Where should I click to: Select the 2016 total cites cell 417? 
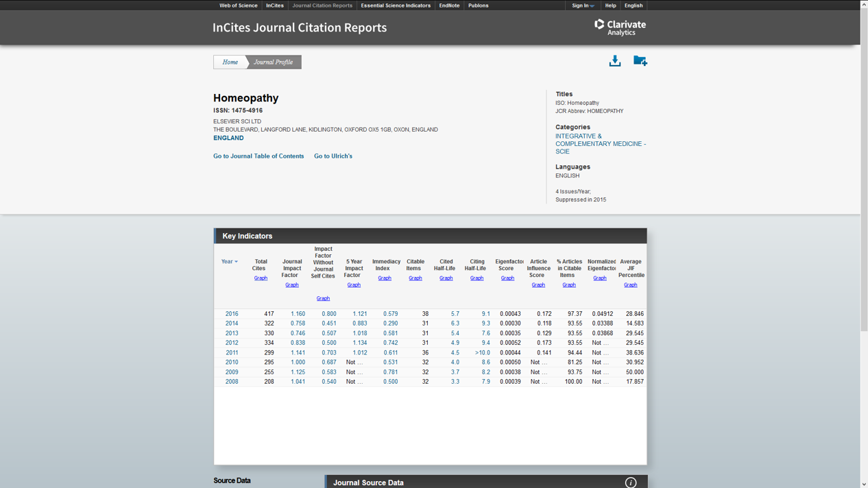click(x=269, y=314)
